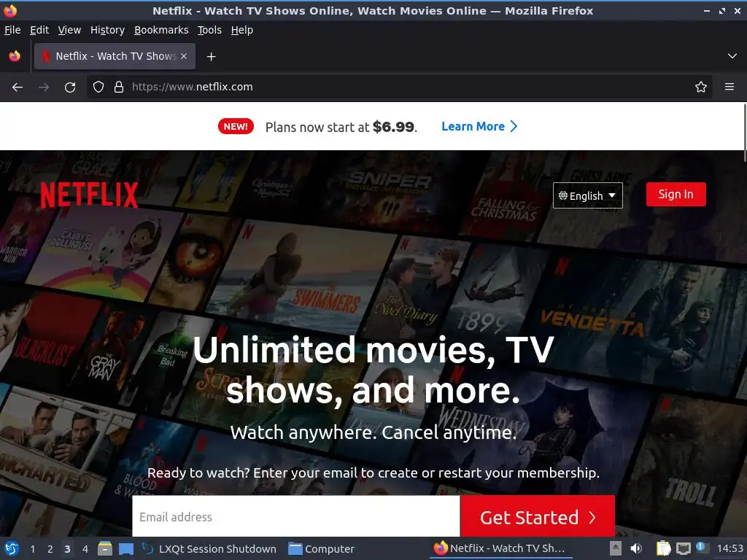
Task: Open the Edit menu
Action: click(x=39, y=30)
